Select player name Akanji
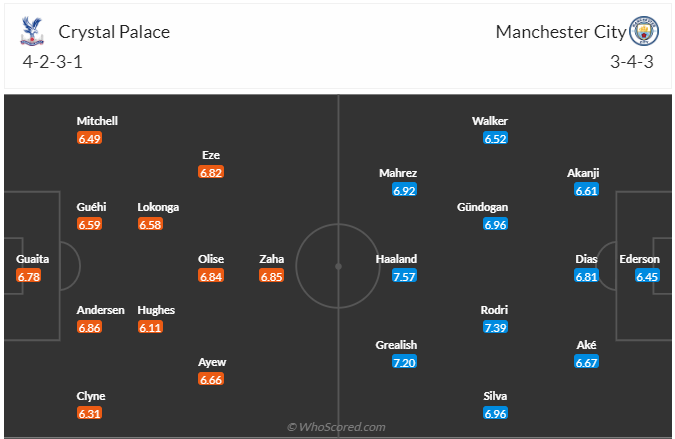 (x=583, y=172)
